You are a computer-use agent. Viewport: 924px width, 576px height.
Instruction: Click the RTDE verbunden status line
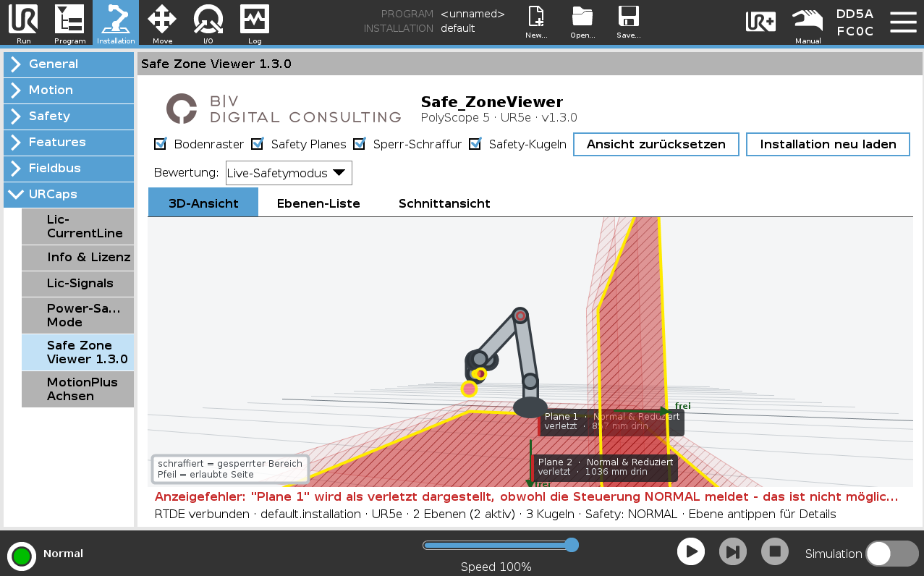(x=495, y=514)
